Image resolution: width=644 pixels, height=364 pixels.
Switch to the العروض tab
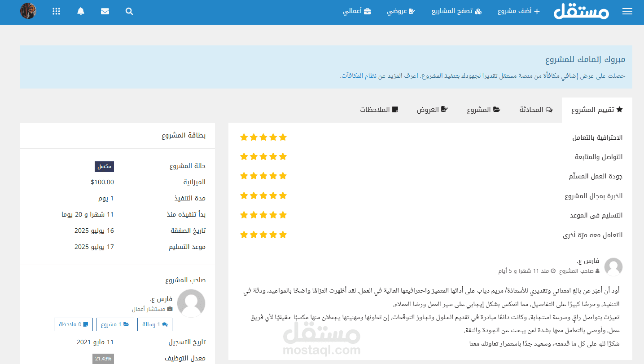[432, 110]
